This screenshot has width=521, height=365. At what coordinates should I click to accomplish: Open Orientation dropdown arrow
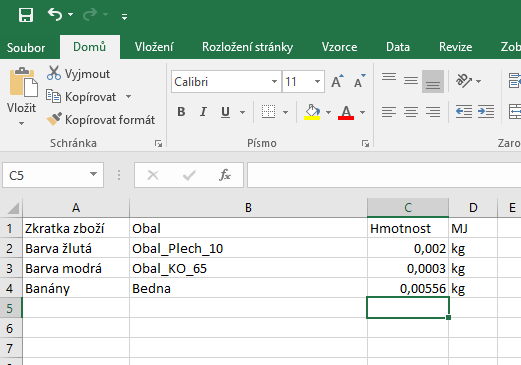(478, 81)
